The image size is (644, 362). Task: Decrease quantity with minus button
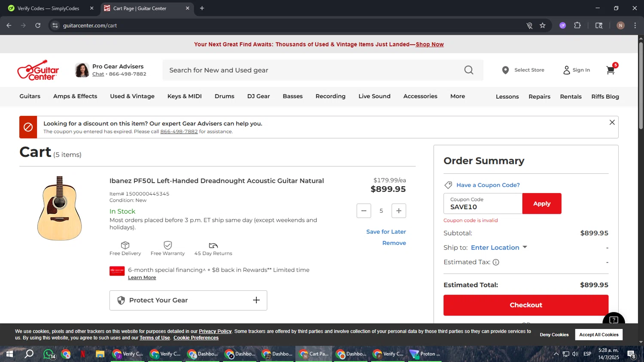[364, 211]
